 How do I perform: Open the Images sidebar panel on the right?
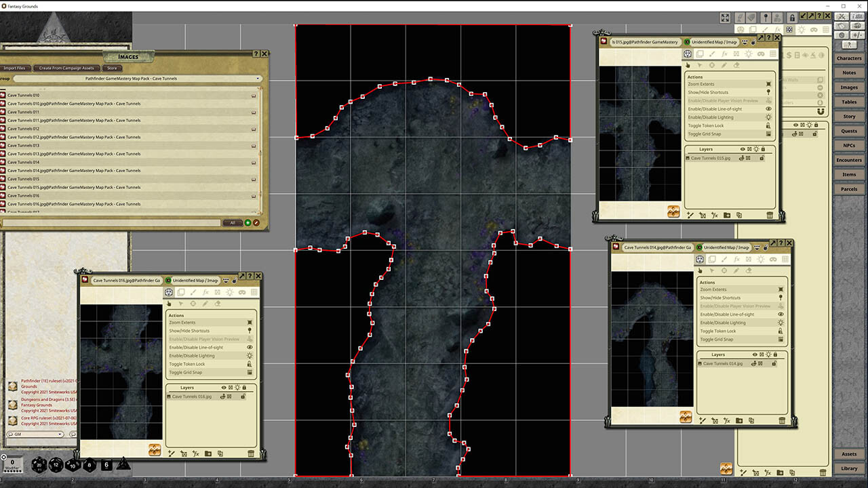coord(848,87)
